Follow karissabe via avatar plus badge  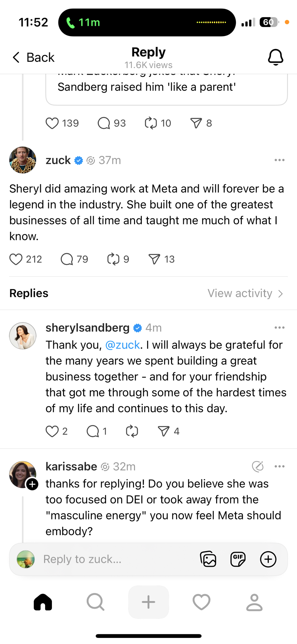32,484
